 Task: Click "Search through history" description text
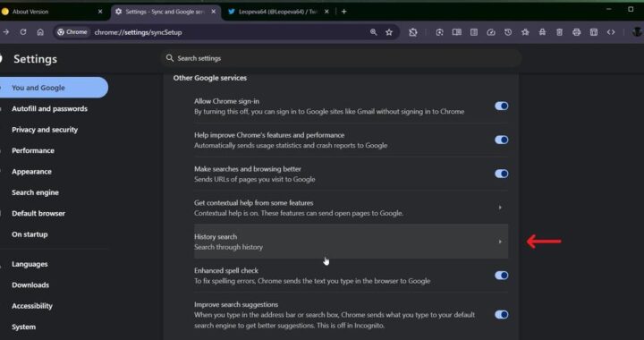click(228, 247)
